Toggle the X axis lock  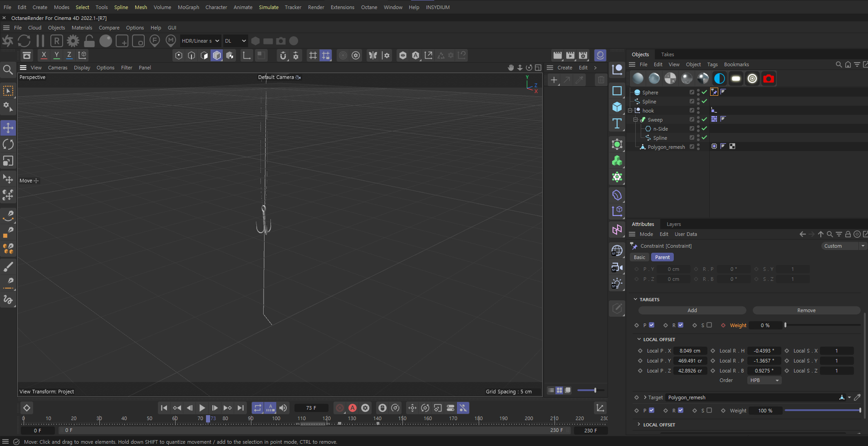(44, 55)
